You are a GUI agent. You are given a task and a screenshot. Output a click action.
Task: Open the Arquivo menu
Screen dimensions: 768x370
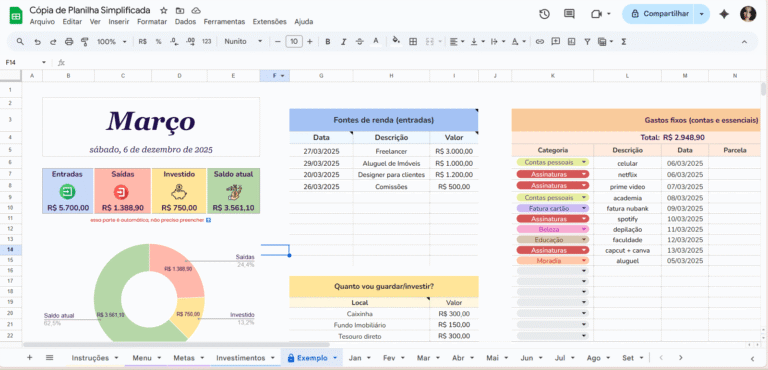coord(42,22)
